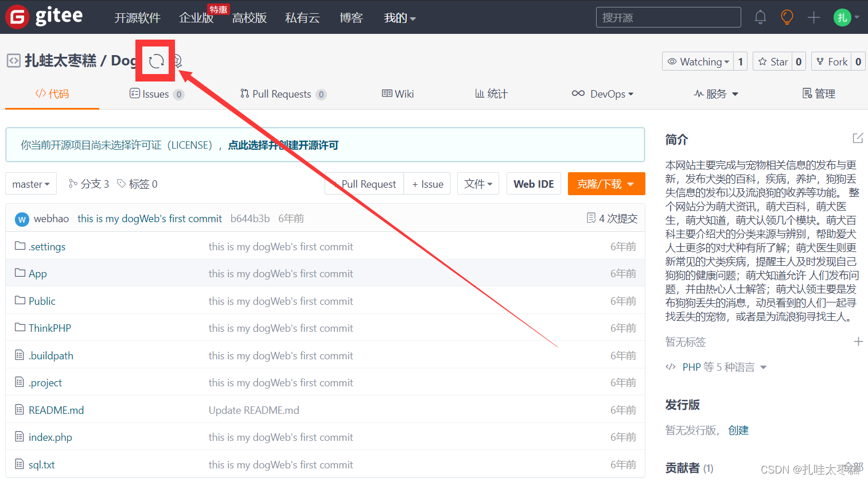Click the highlighted repository sync icon

click(x=155, y=60)
